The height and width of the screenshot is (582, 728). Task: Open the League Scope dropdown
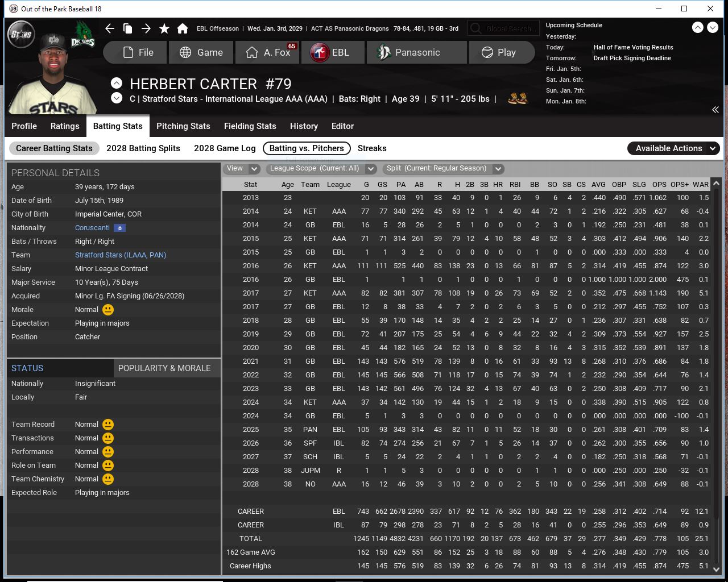321,168
